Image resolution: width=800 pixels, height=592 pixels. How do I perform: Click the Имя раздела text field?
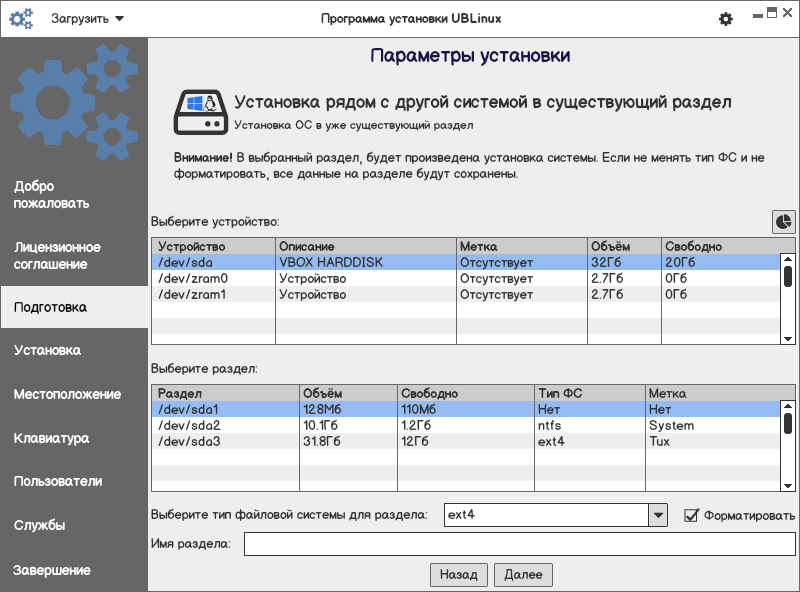519,544
